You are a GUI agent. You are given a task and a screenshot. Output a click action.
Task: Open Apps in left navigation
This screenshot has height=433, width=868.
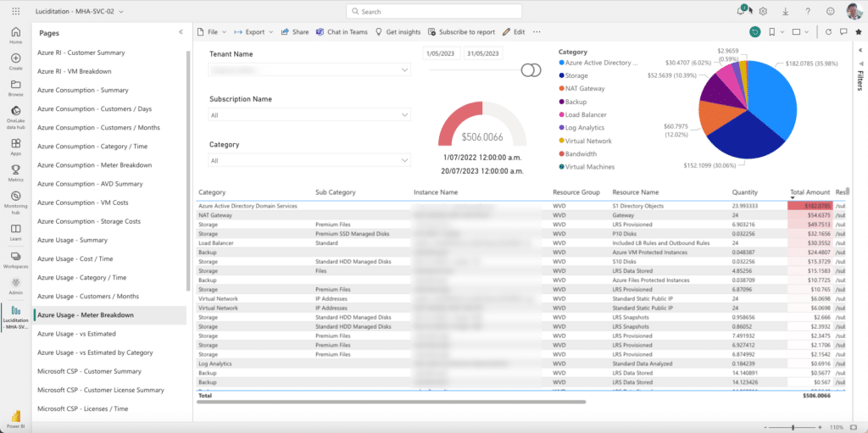point(15,147)
